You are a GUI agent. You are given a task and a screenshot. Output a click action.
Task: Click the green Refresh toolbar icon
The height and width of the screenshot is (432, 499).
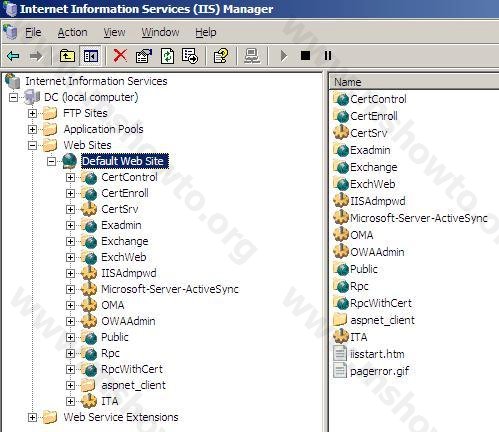(167, 56)
